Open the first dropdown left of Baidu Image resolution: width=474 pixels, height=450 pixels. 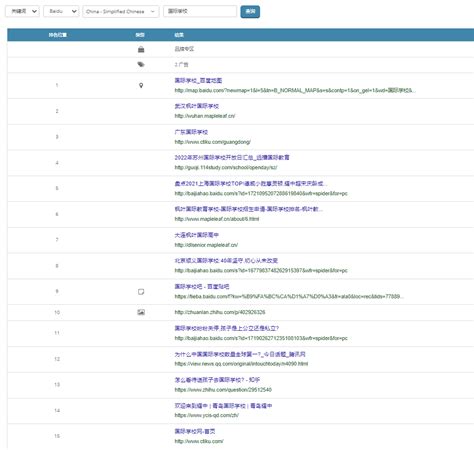(22, 11)
